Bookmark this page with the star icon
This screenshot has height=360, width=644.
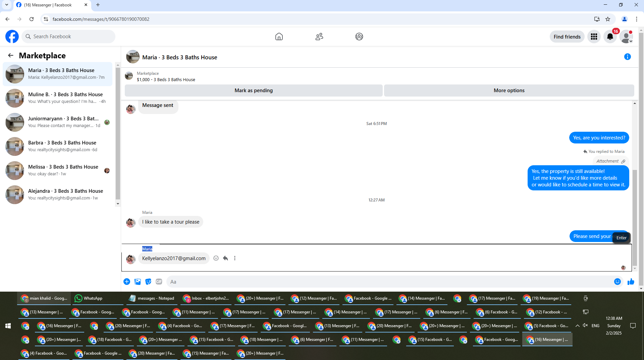tap(608, 19)
